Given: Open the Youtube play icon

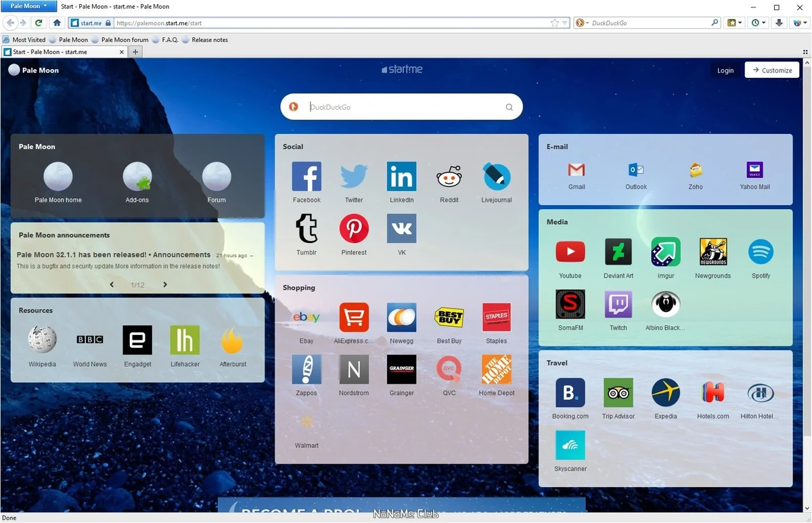Looking at the screenshot, I should [x=570, y=252].
